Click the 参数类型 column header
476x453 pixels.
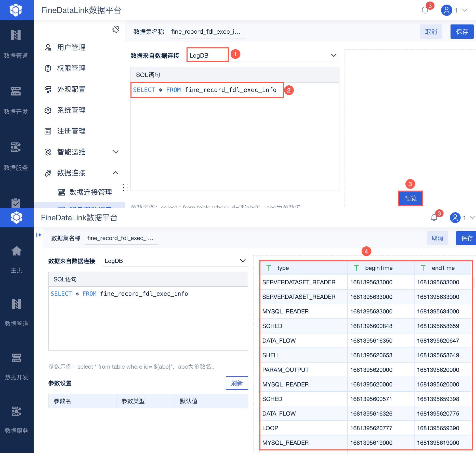pos(146,401)
